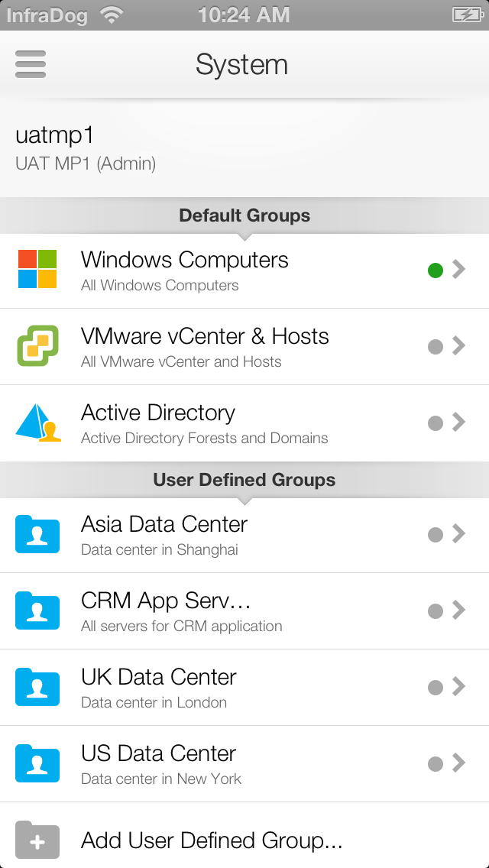Image resolution: width=489 pixels, height=868 pixels.
Task: Tap the US Data Center folder icon
Action: (x=37, y=763)
